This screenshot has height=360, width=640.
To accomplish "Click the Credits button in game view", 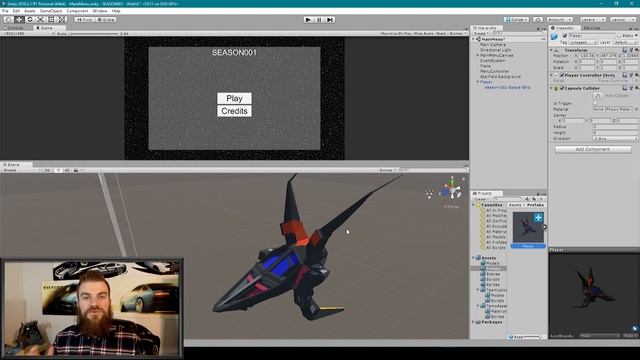I will 234,111.
